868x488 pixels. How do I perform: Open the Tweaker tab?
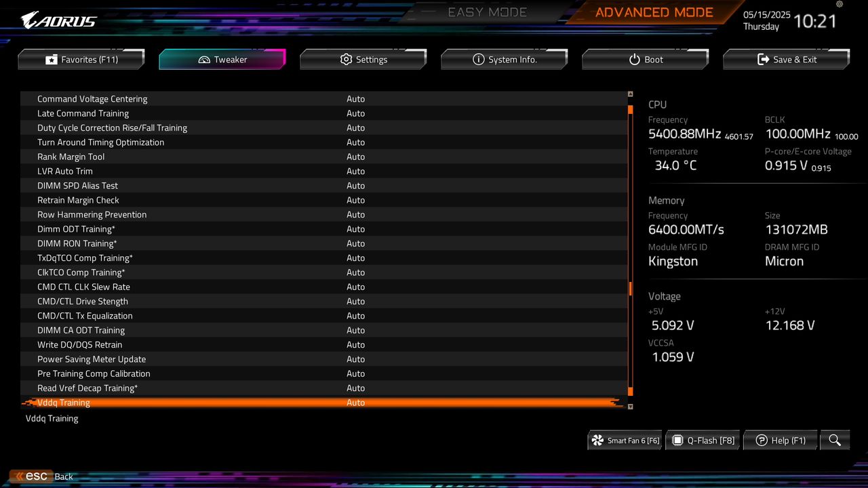click(222, 60)
